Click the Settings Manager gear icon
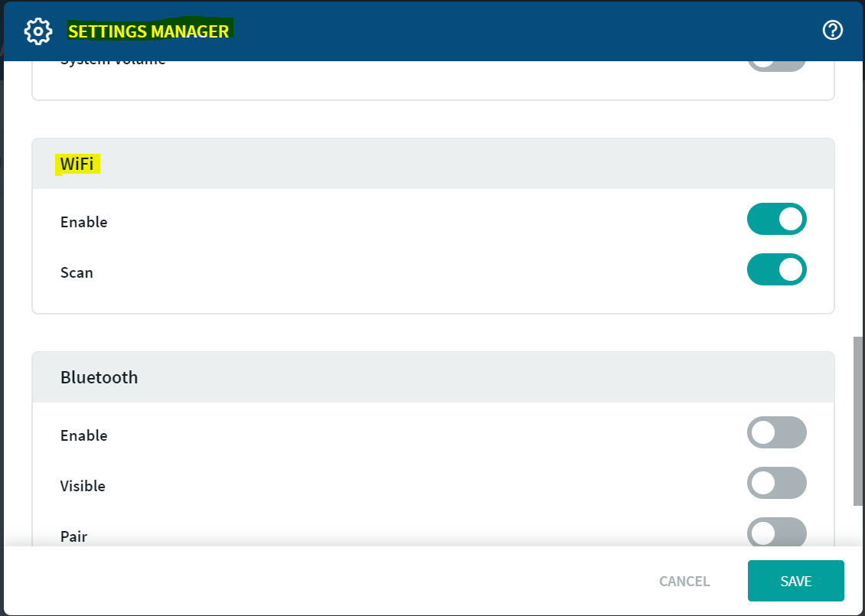Image resolution: width=865 pixels, height=616 pixels. (x=38, y=31)
